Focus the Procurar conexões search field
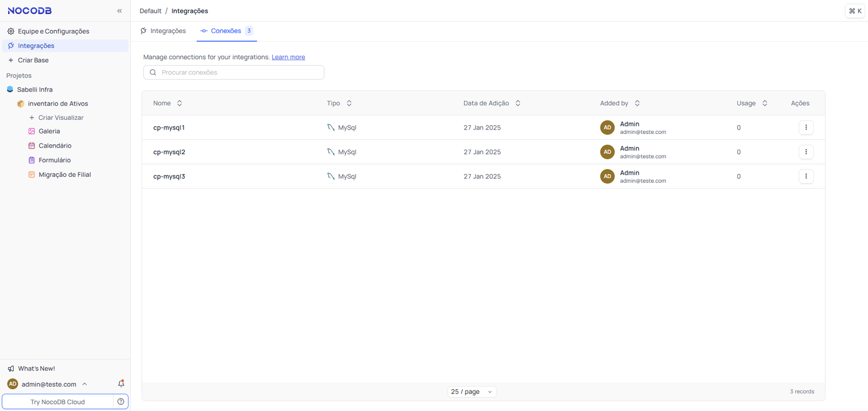868x411 pixels. (x=239, y=73)
